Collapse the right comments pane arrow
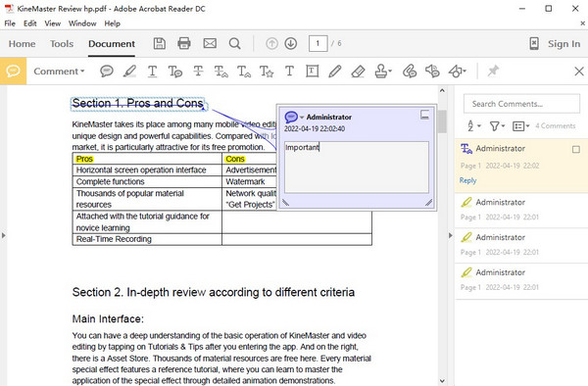Viewport: 588px width, 386px height. click(x=451, y=236)
